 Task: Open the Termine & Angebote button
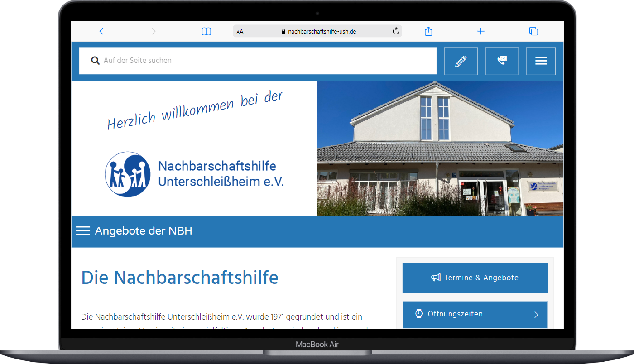coord(475,278)
